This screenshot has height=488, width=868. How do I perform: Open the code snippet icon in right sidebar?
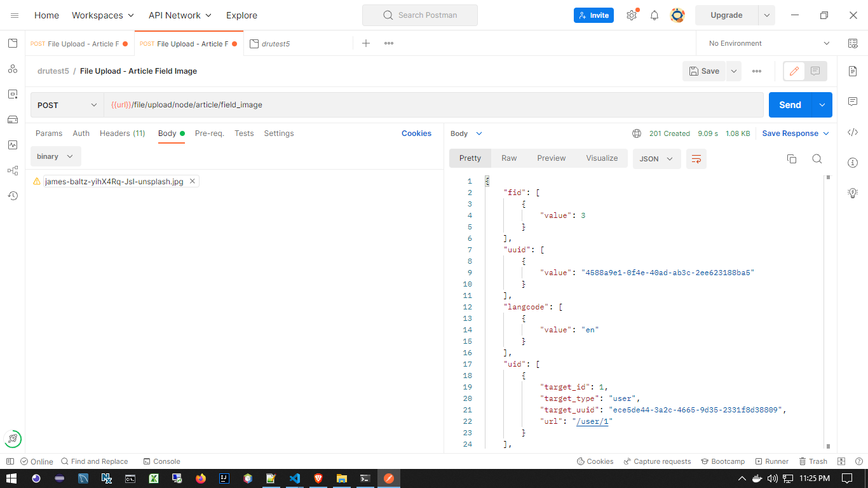click(x=853, y=132)
